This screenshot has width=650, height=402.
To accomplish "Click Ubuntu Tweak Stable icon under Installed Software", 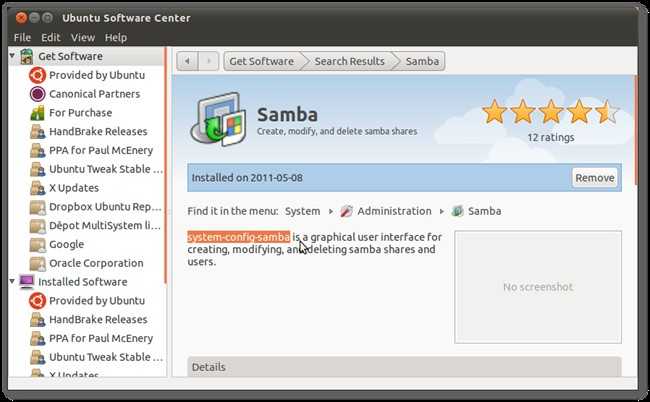I will point(37,357).
